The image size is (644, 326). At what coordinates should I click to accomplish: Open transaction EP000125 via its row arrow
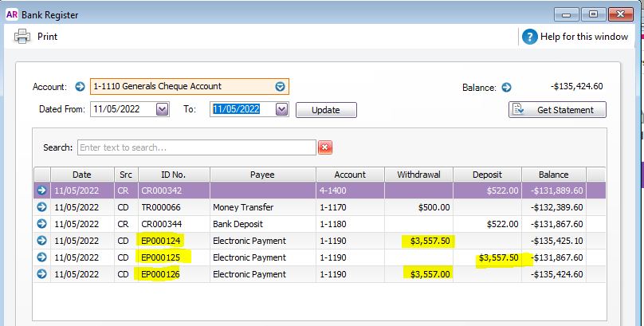pyautogui.click(x=41, y=257)
